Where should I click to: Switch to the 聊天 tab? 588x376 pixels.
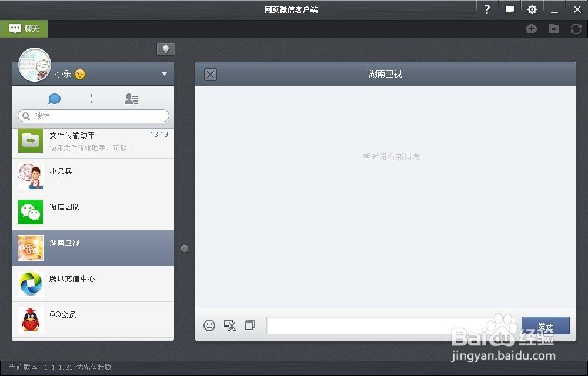click(24, 28)
